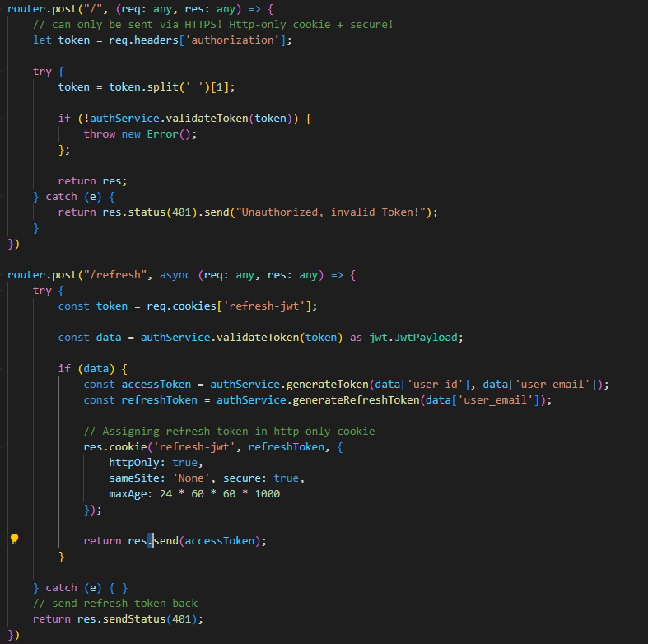Click the res.cookie call
Image resolution: width=648 pixels, height=644 pixels.
[x=115, y=447]
